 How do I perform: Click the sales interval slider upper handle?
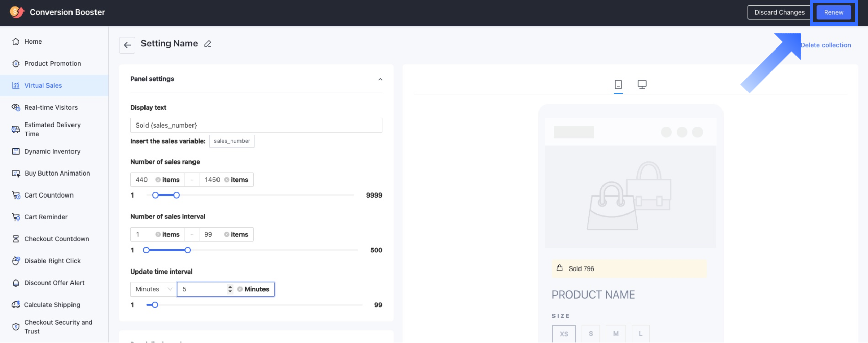coord(188,250)
